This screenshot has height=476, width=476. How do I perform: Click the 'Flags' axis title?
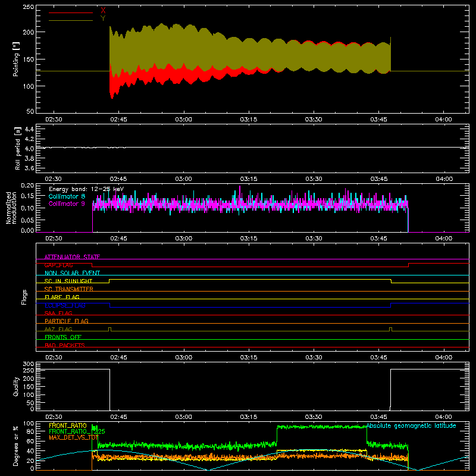coord(24,297)
